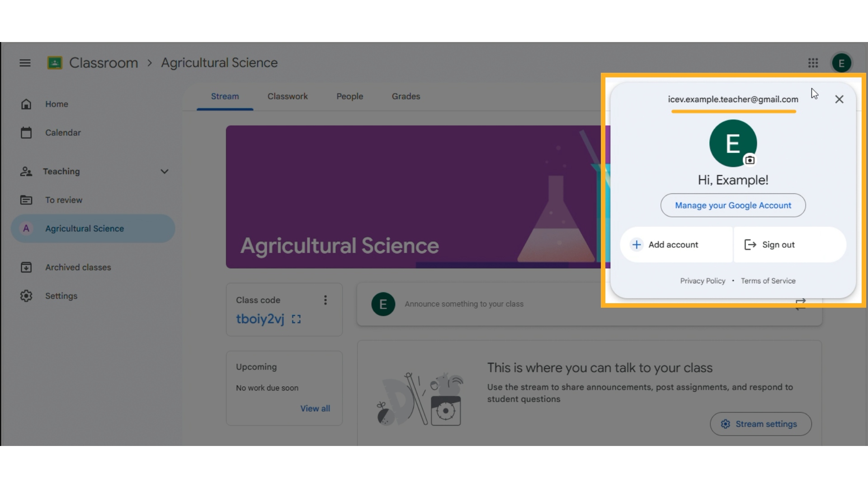Click the Classroom breadcrumb text

[x=104, y=63]
